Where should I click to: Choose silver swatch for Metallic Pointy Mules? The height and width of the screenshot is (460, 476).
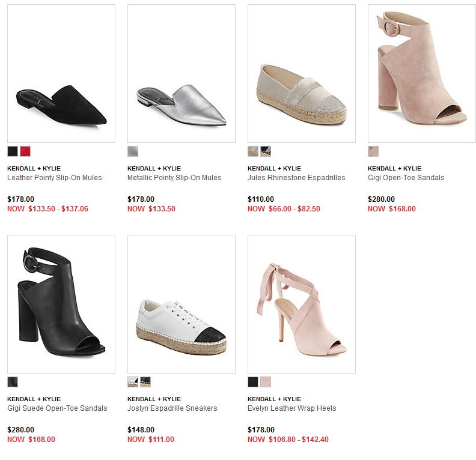[133, 151]
